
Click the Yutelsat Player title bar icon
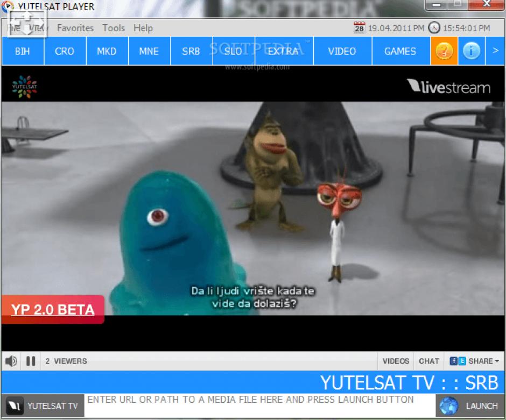coord(8,6)
